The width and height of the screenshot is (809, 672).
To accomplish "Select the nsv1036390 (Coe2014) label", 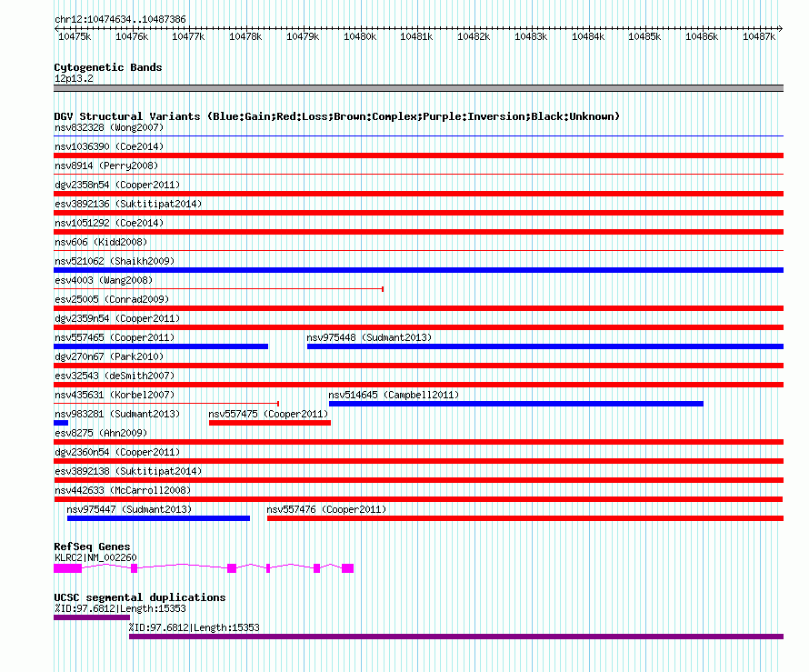I will (x=109, y=146).
